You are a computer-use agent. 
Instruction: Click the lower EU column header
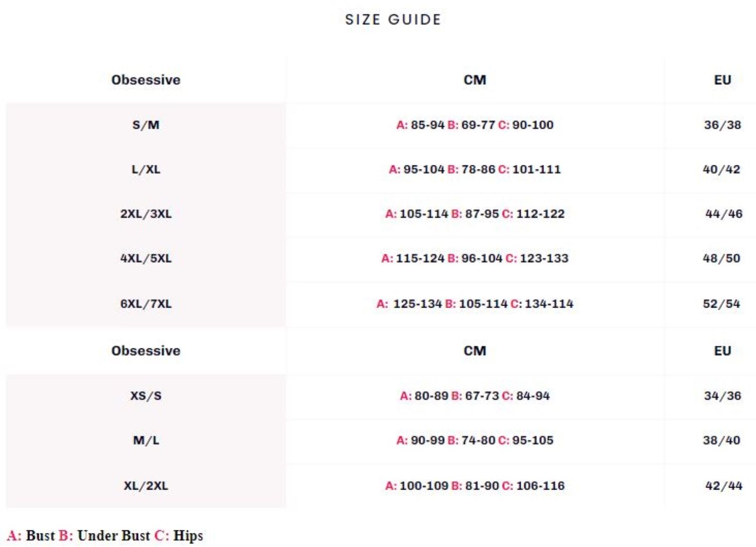click(x=722, y=351)
